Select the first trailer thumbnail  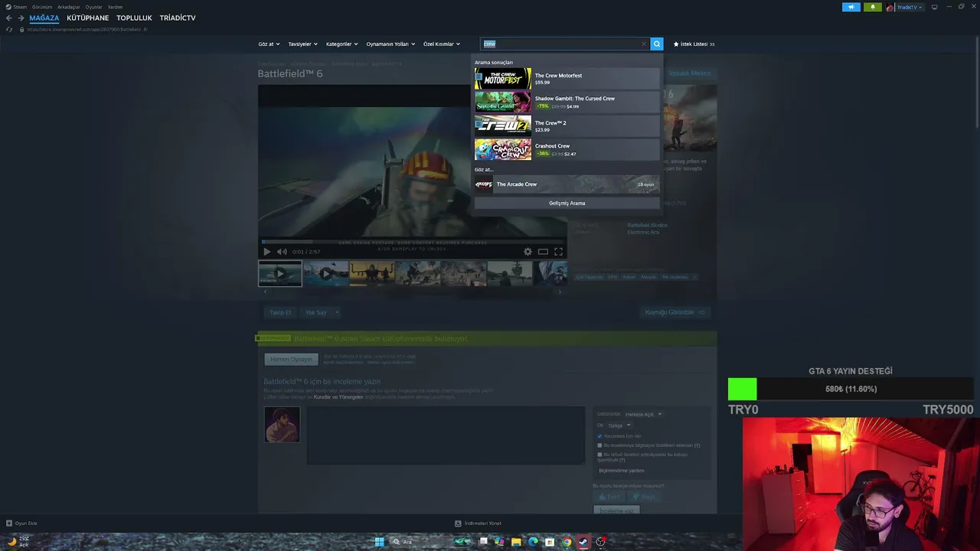point(279,273)
